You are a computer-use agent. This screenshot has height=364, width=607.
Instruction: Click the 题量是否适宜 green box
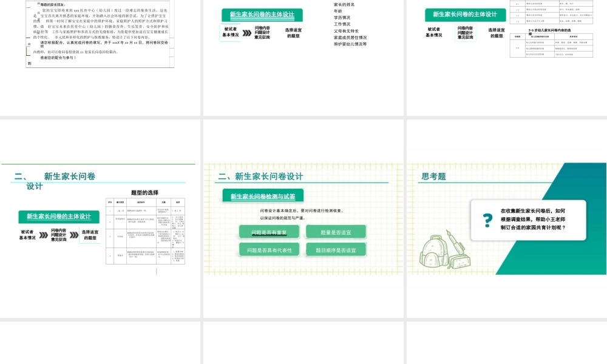336,232
